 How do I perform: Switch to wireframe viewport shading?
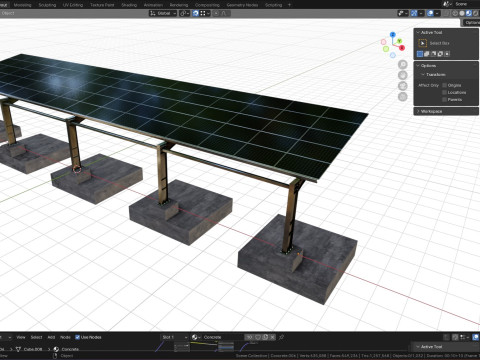coord(455,13)
